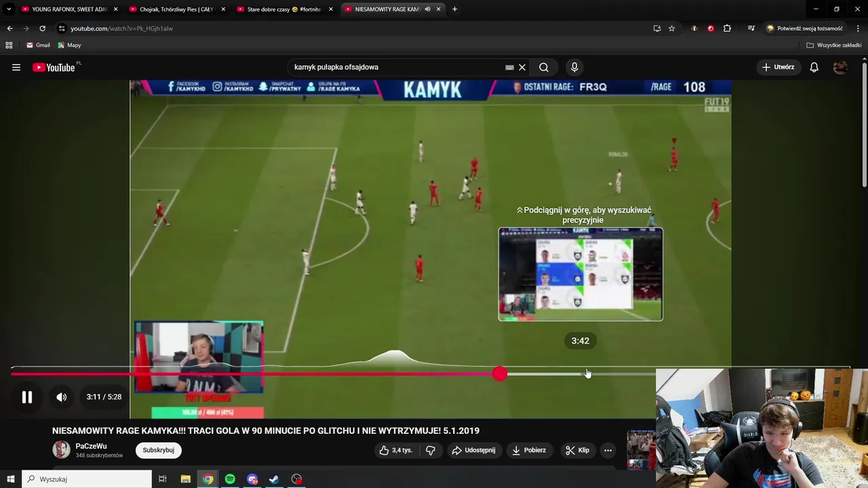Open more actions three-dot menu under video
This screenshot has height=488, width=868.
[608, 450]
